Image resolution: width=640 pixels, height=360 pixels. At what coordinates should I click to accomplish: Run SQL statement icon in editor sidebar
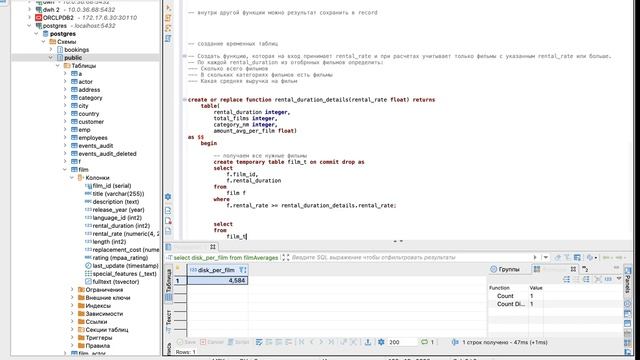[x=168, y=7]
